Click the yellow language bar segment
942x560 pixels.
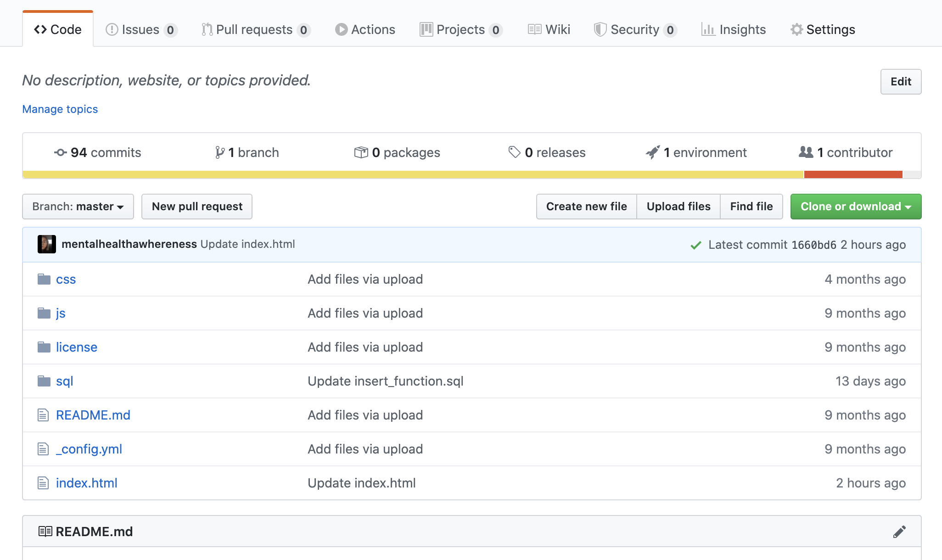[413, 174]
